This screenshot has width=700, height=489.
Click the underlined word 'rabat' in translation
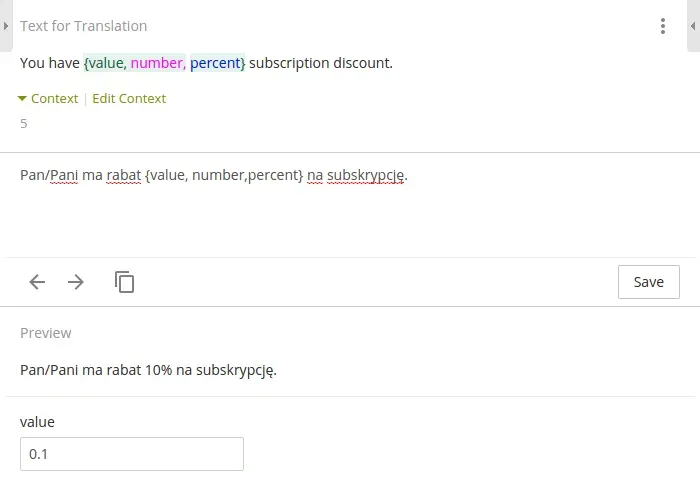[x=124, y=176]
